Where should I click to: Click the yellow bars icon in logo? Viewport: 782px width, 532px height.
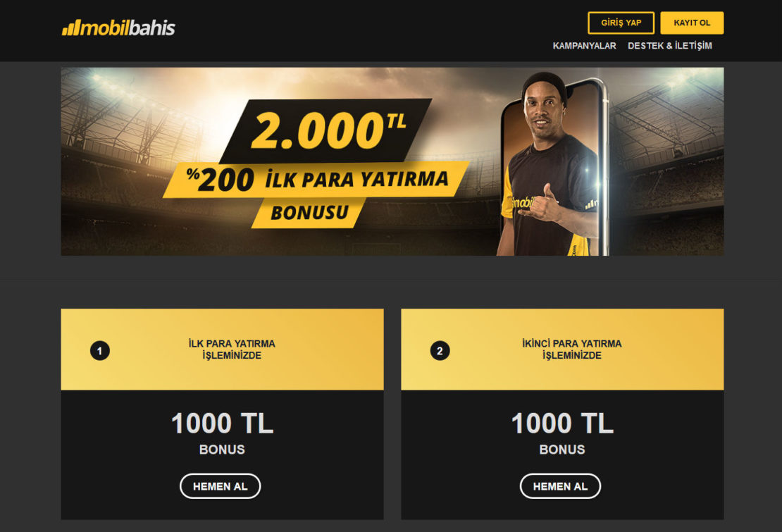(x=71, y=28)
